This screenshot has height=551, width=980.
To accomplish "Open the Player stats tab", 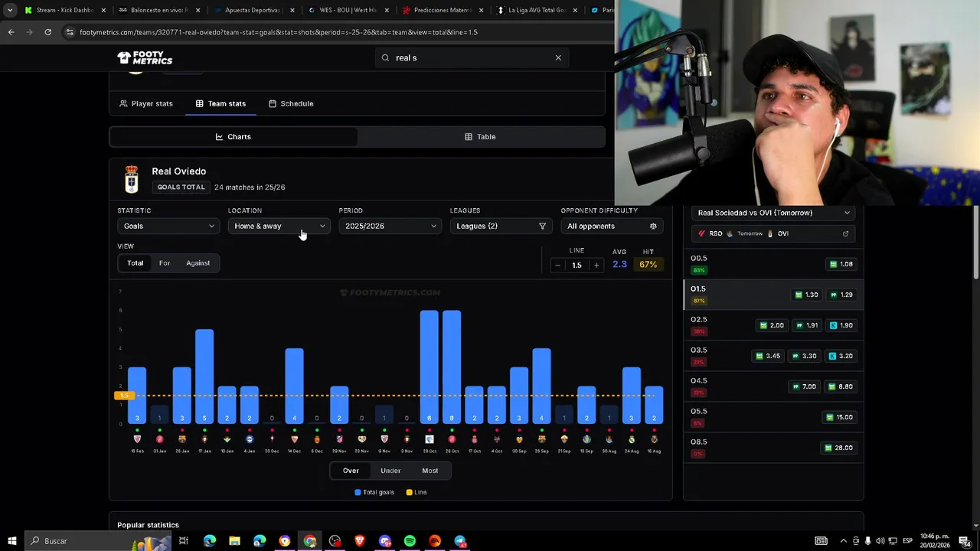I will (x=146, y=103).
